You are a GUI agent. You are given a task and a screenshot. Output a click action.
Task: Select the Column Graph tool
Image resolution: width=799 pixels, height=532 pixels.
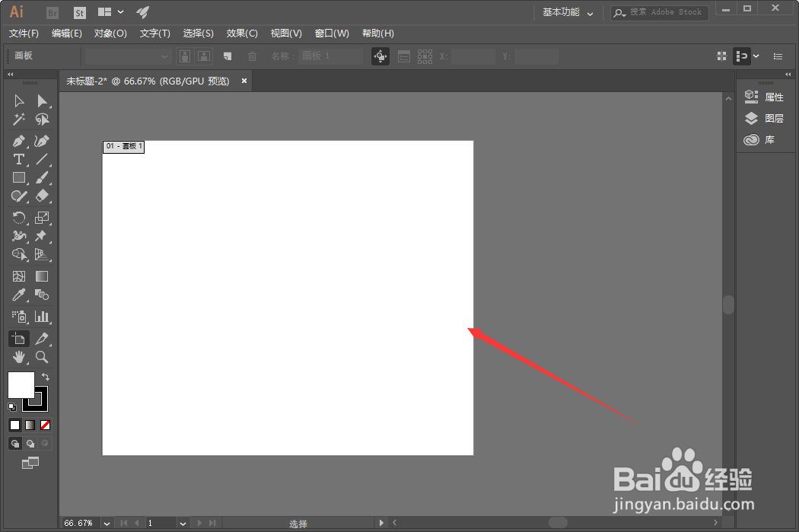(x=42, y=317)
